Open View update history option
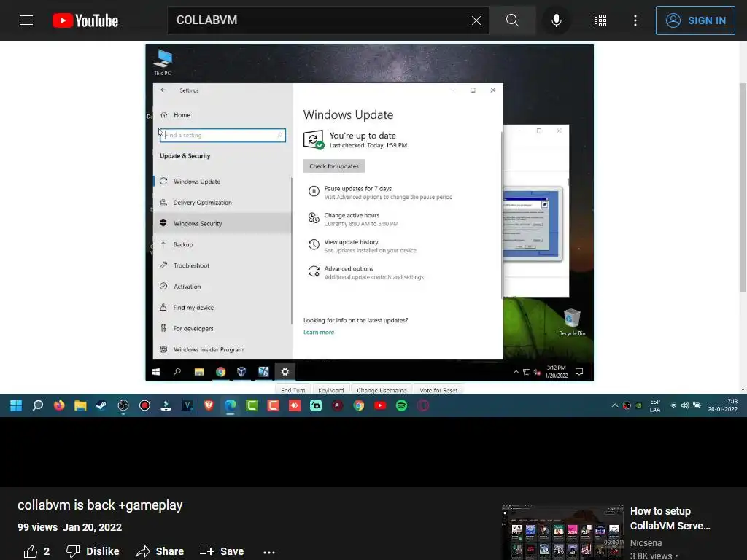The height and width of the screenshot is (560, 747). (362, 246)
